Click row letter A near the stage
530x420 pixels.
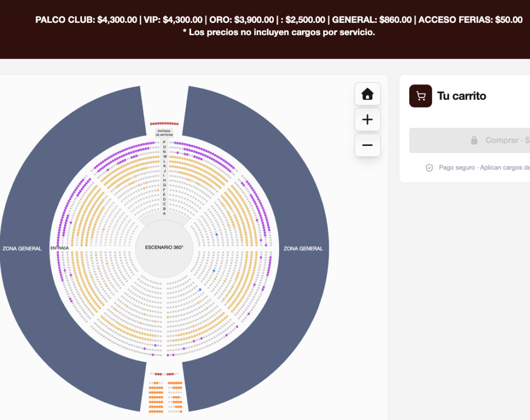point(164,214)
